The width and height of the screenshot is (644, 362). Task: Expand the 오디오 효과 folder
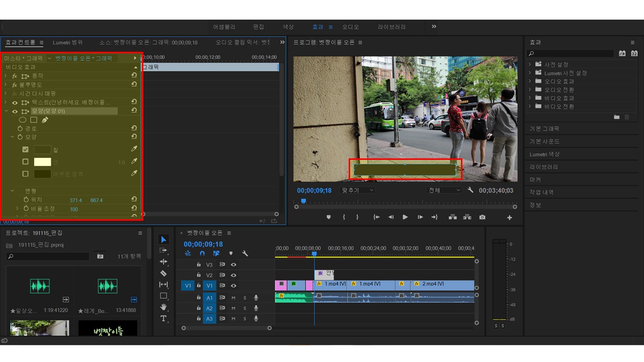click(x=530, y=81)
